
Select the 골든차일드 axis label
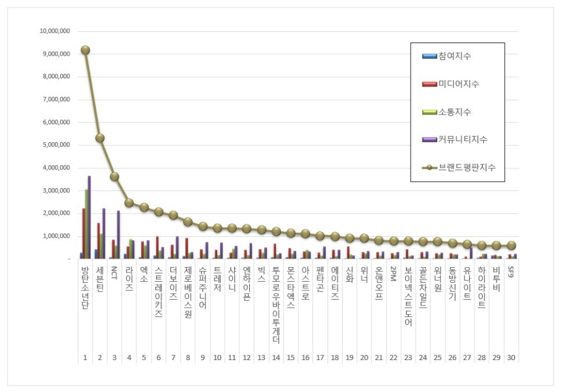coord(423,287)
